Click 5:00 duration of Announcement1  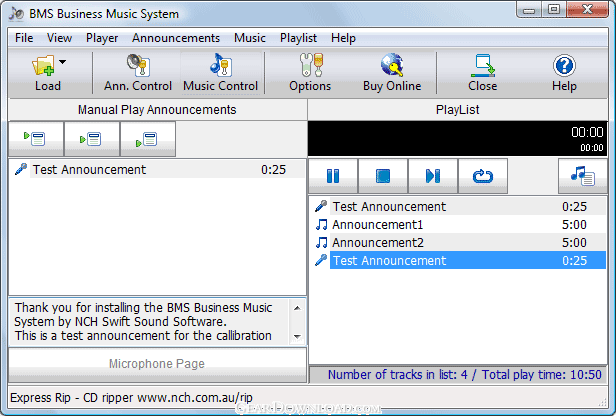(574, 225)
